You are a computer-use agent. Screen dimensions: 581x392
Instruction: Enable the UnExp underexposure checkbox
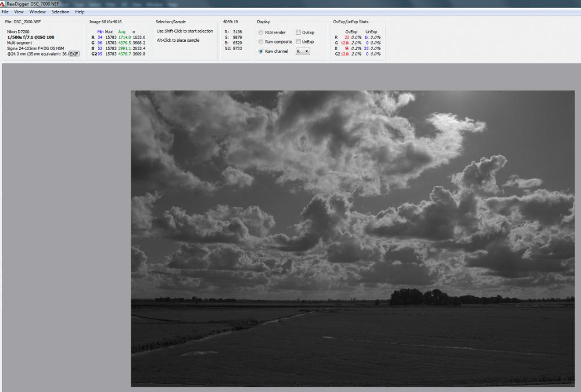click(298, 42)
